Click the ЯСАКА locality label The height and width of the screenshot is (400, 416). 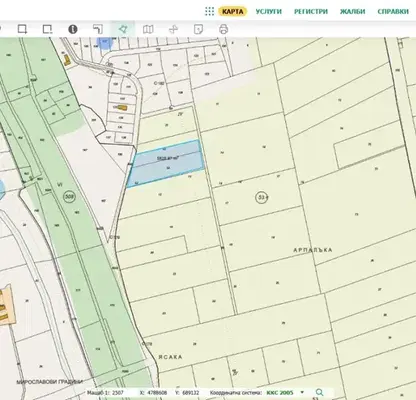(171, 357)
